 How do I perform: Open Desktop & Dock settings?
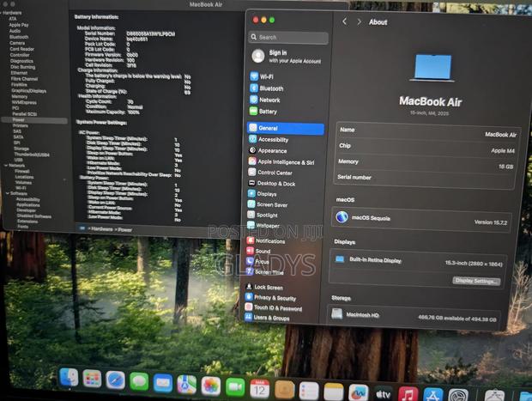point(271,184)
